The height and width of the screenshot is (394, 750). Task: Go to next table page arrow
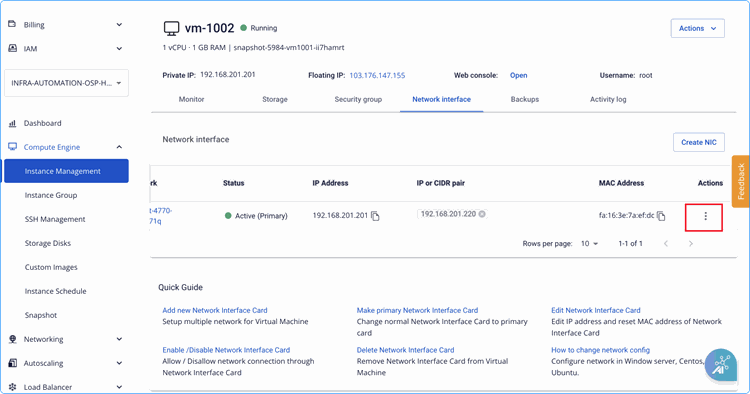[690, 243]
